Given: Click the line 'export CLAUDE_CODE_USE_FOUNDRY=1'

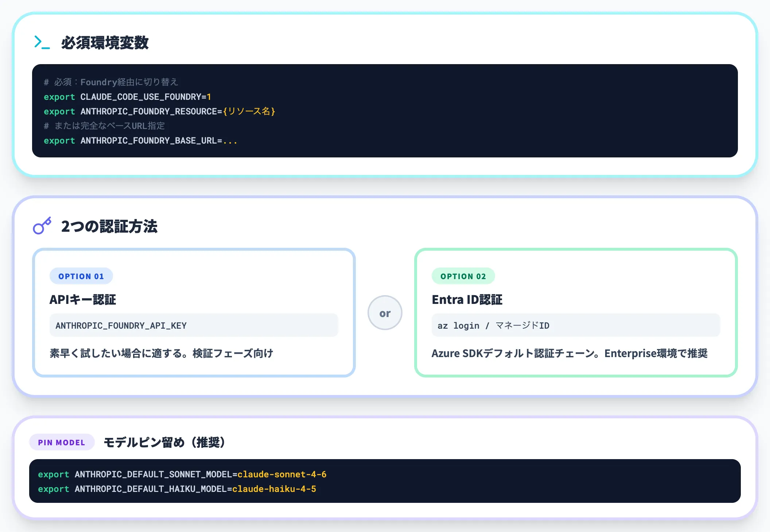Looking at the screenshot, I should [127, 97].
